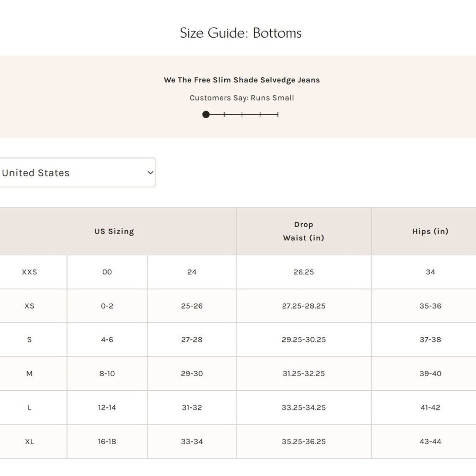Image resolution: width=476 pixels, height=476 pixels.
Task: Click the We The Free Slim Shade product name
Action: click(x=241, y=80)
